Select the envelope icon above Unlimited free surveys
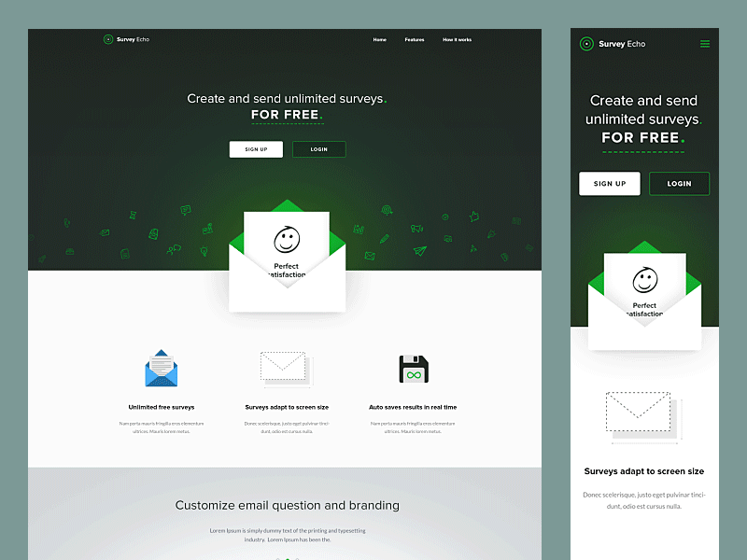The height and width of the screenshot is (560, 747). pos(161,367)
